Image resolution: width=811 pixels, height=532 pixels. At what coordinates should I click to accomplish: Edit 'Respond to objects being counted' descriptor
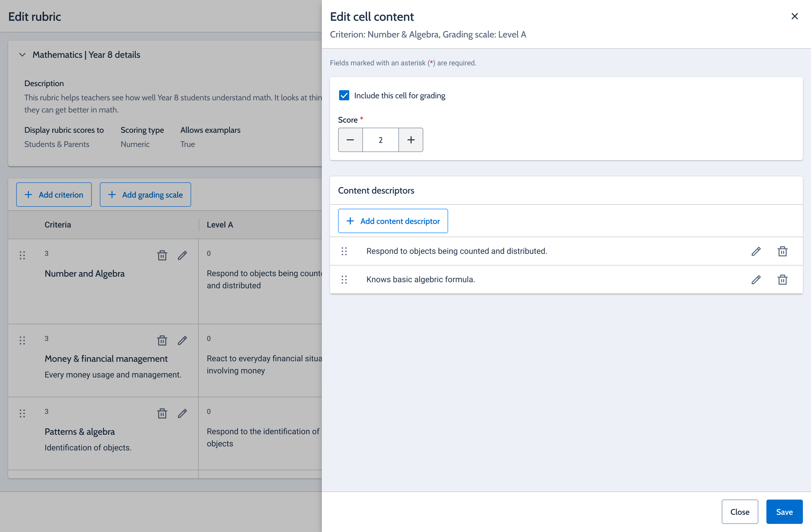[756, 251]
